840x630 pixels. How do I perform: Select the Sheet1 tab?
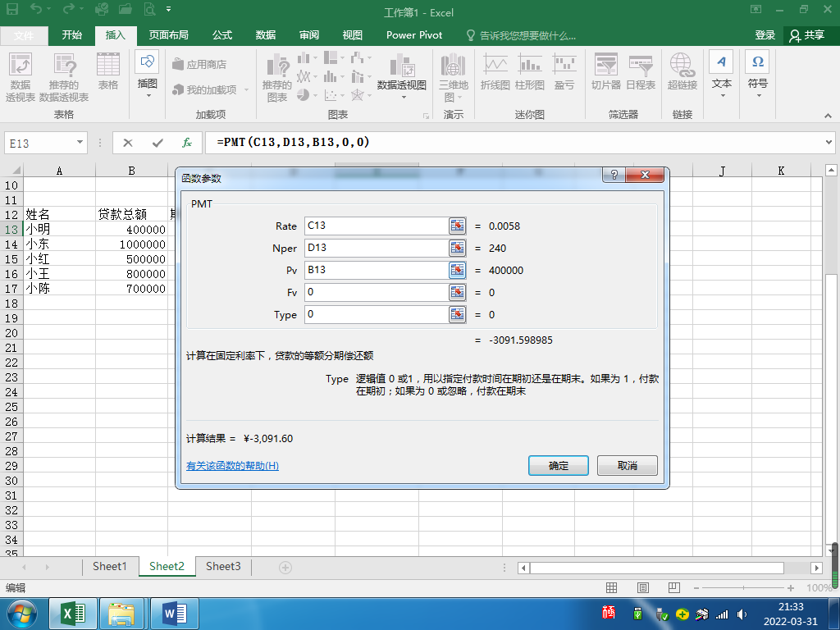click(110, 566)
